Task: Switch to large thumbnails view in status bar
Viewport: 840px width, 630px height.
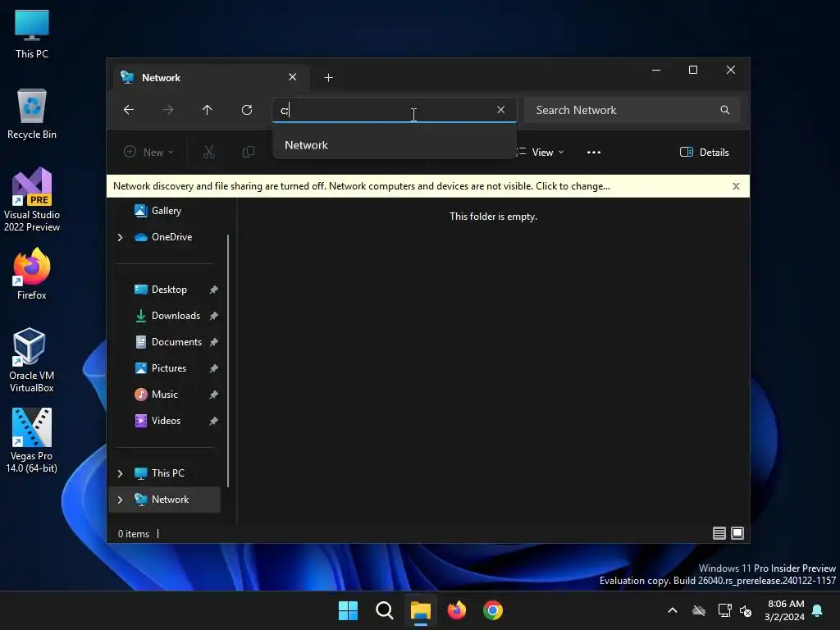Action: click(737, 533)
